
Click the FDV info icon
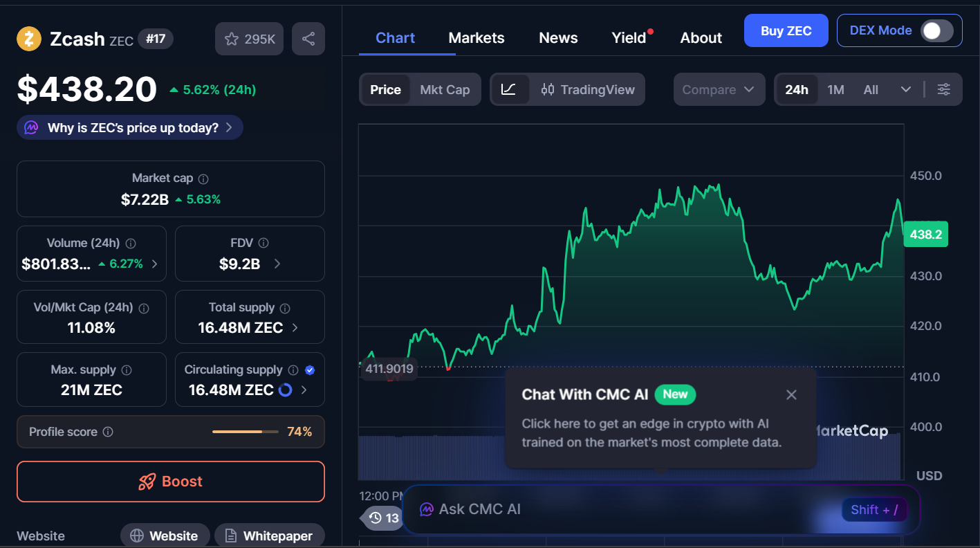264,243
